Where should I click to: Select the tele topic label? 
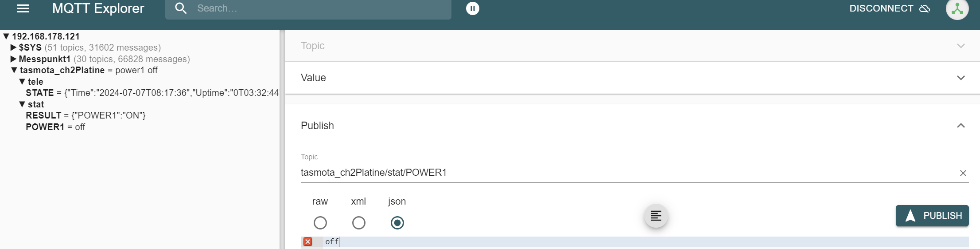point(35,82)
